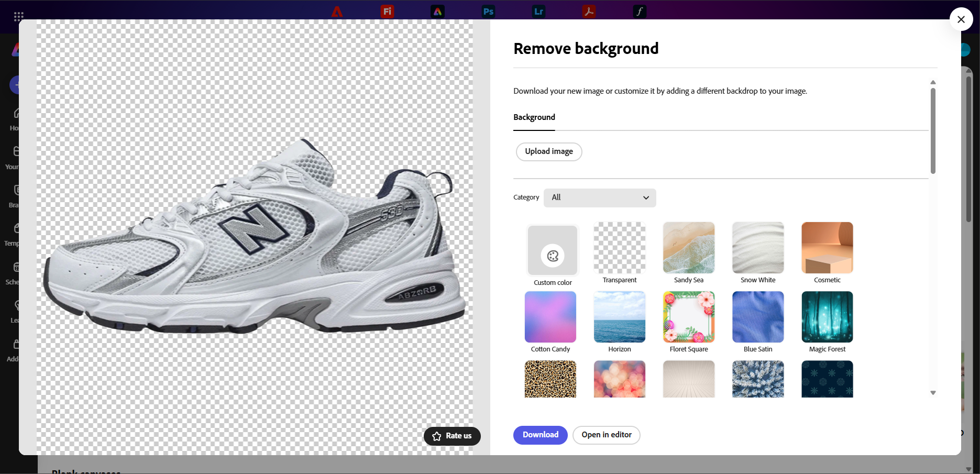Open the apps grid launcher icon

coord(19,16)
